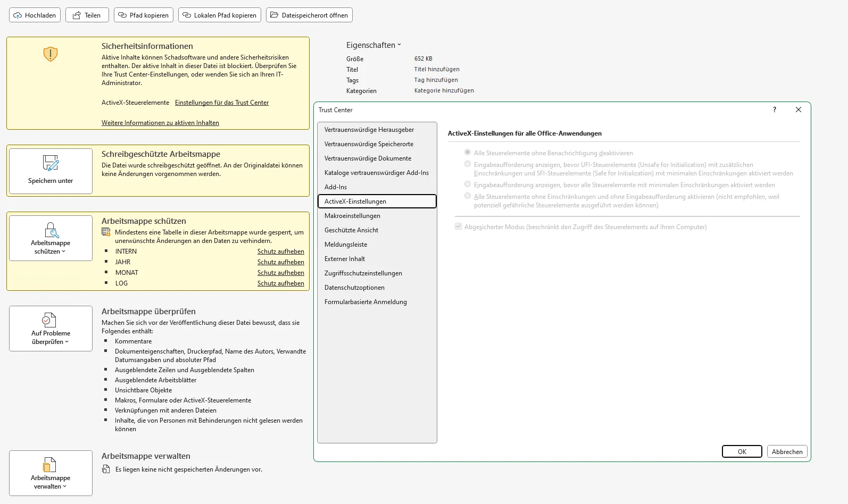
Task: Click Abbrechen in Trust Center
Action: [787, 451]
